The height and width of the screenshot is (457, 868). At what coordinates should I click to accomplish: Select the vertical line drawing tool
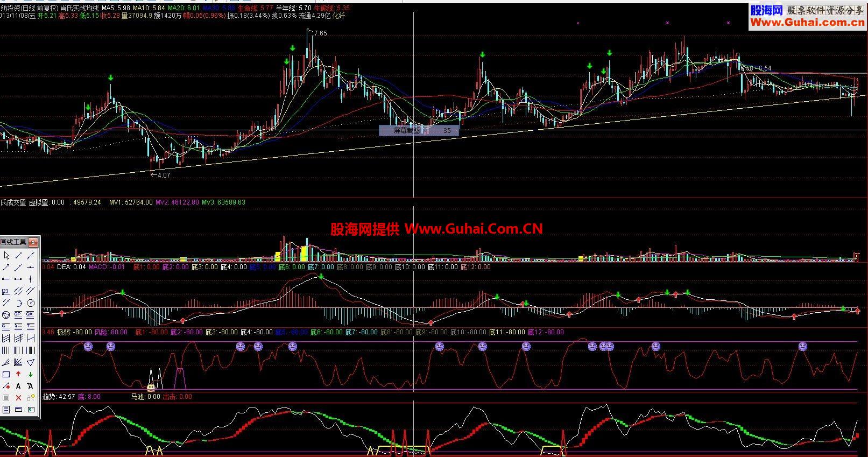click(31, 279)
